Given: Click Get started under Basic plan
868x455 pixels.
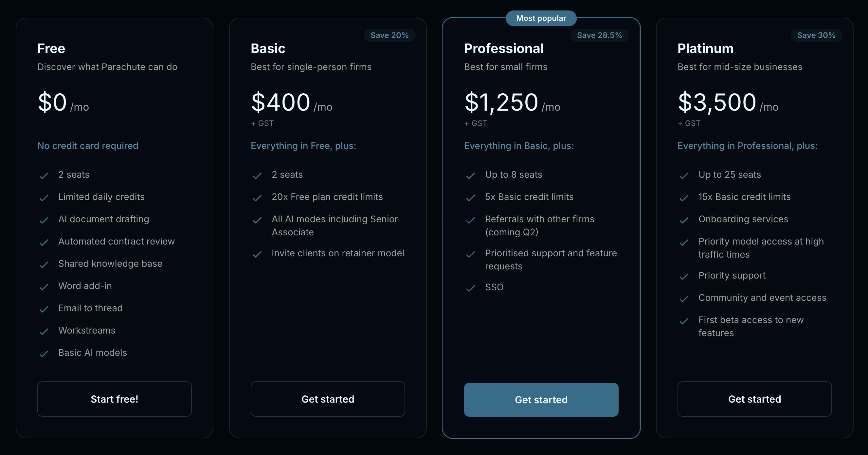Looking at the screenshot, I should click(328, 399).
